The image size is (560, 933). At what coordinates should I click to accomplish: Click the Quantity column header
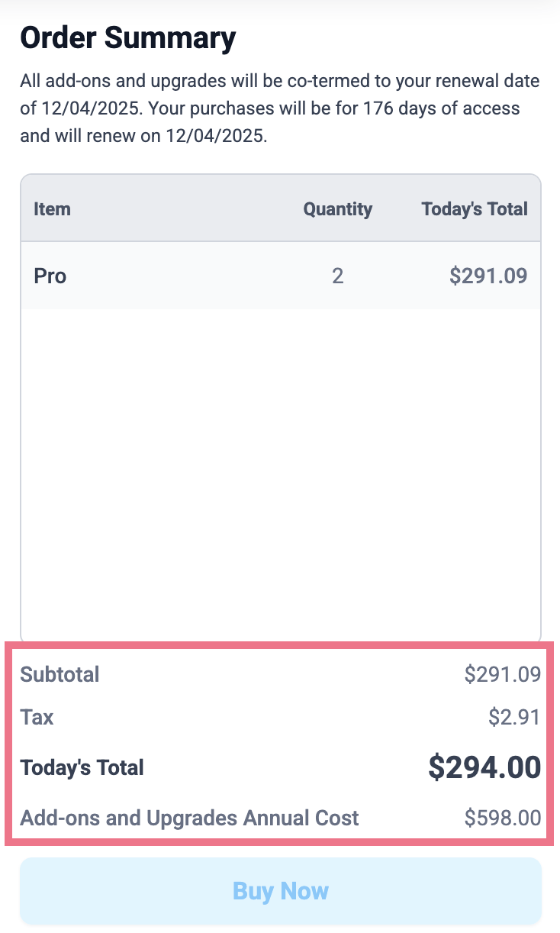click(x=337, y=209)
